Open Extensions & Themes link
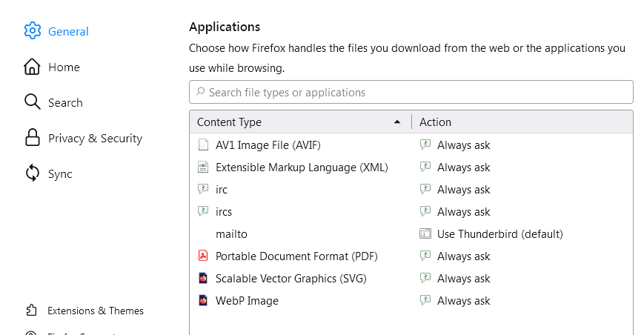644x335 pixels. point(84,311)
